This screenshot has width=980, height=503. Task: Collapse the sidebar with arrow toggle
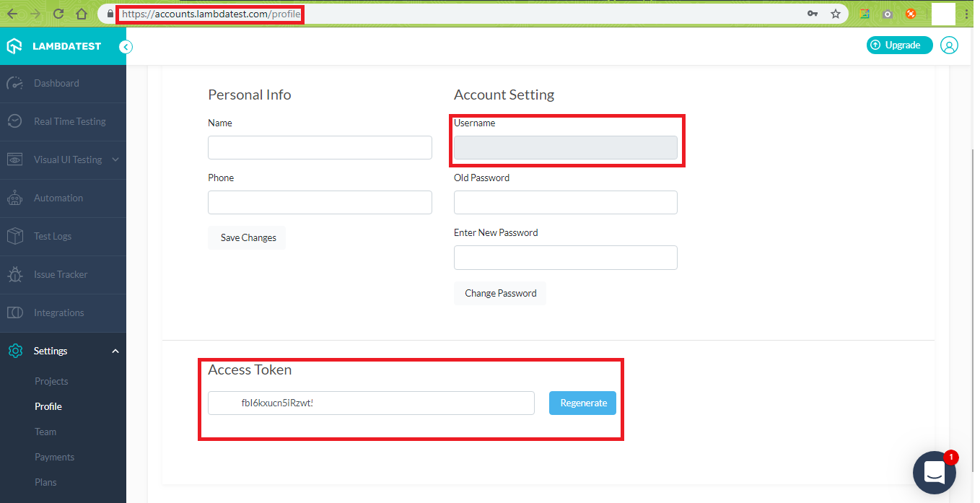click(x=126, y=47)
